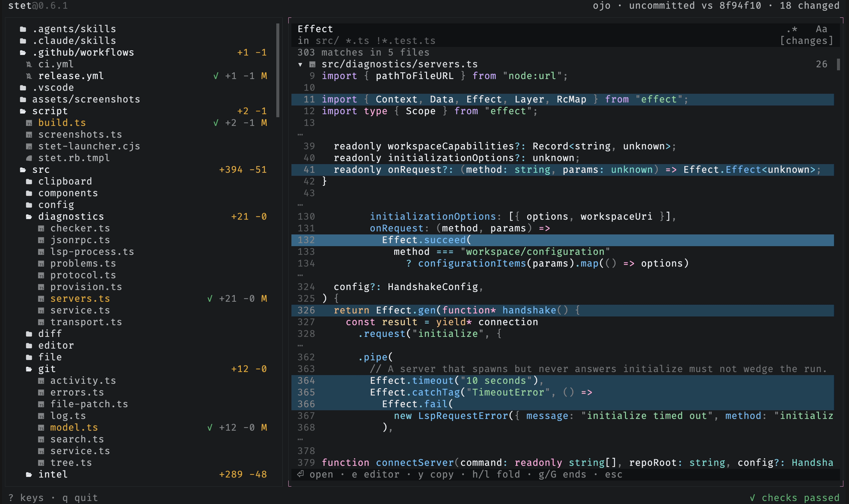Viewport: 849px width, 504px height.
Task: Open result line 11 importing Effect
Action: click(562, 99)
